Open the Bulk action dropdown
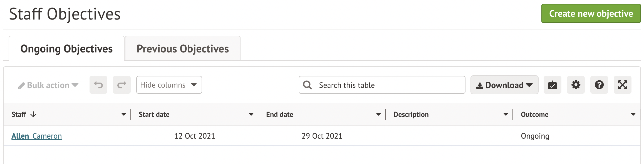This screenshot has height=164, width=644. point(48,85)
